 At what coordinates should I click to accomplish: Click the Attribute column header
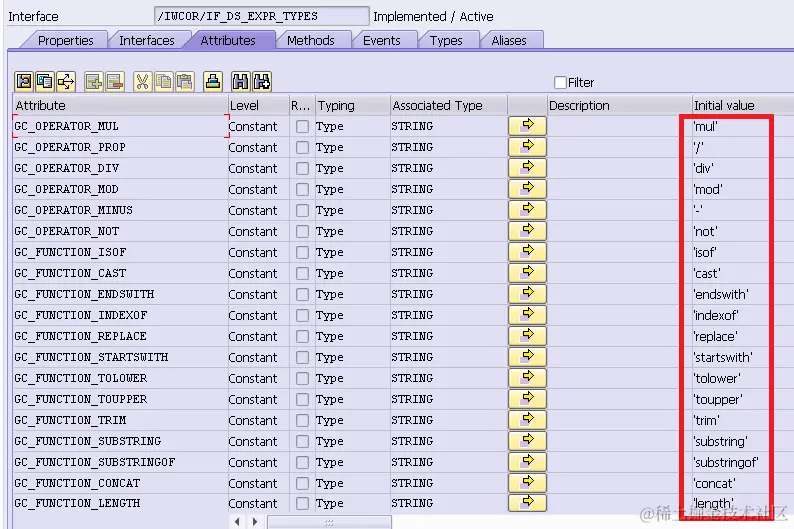121,105
